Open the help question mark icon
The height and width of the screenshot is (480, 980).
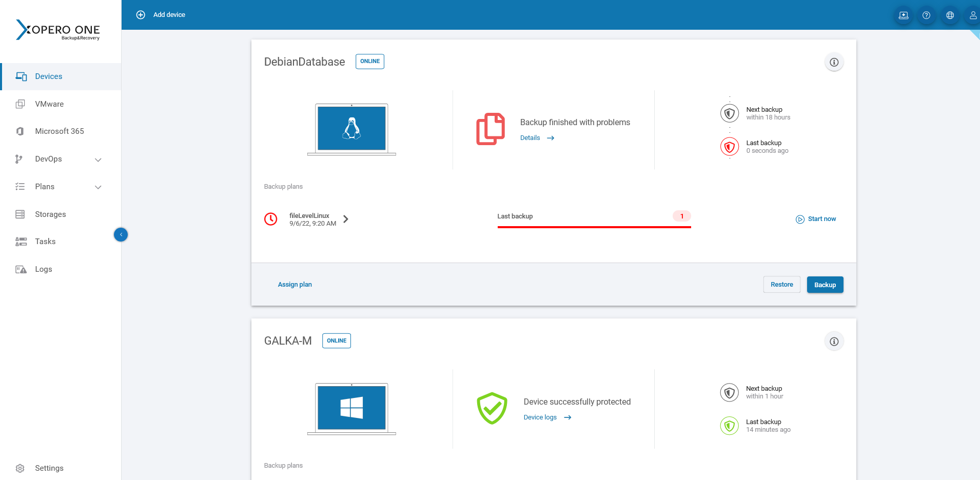(x=926, y=15)
